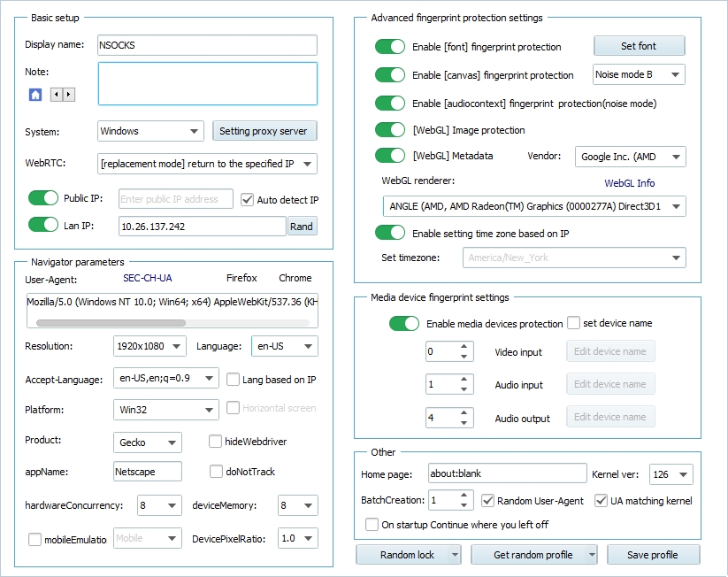728x577 pixels.
Task: Disable font fingerprint protection toggle
Action: (390, 46)
